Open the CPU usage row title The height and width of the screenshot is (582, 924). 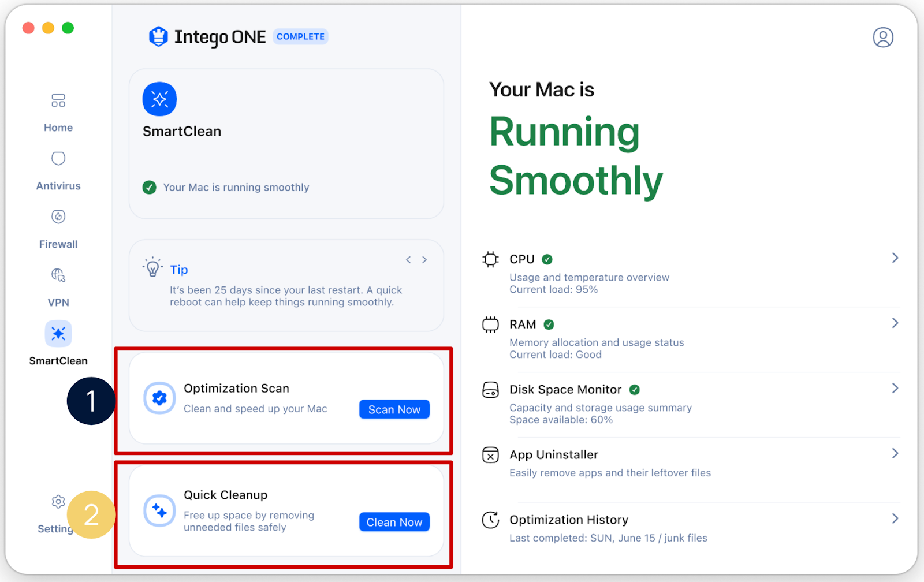tap(522, 259)
